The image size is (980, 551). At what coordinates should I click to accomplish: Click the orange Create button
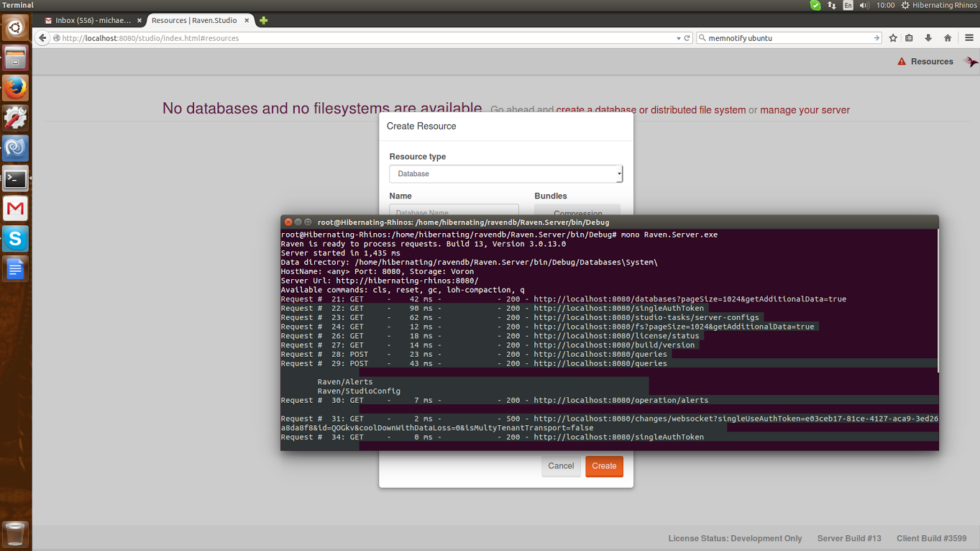(x=604, y=466)
